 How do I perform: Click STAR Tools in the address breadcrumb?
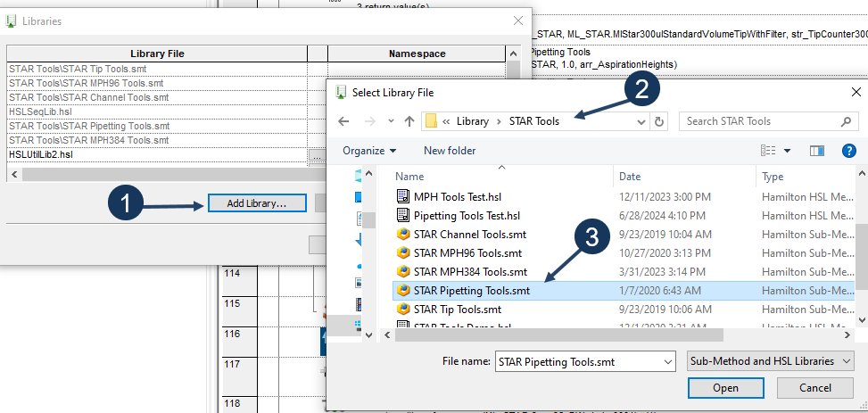(x=534, y=121)
